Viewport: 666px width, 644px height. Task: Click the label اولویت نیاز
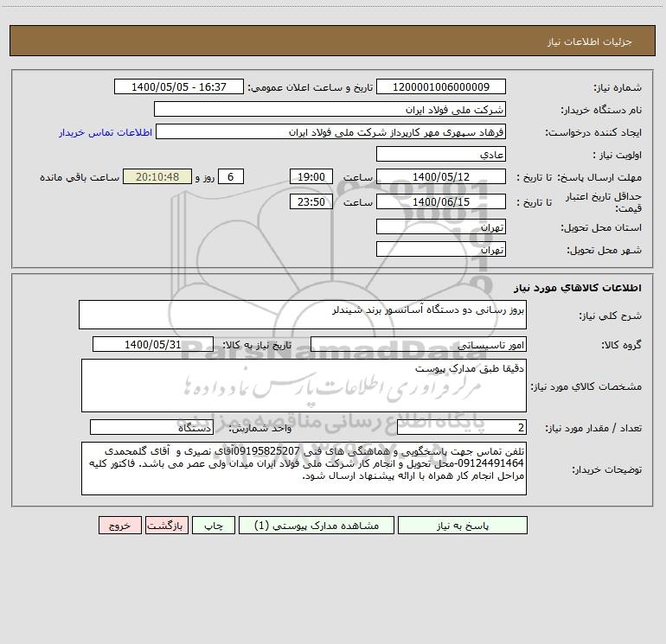(617, 155)
